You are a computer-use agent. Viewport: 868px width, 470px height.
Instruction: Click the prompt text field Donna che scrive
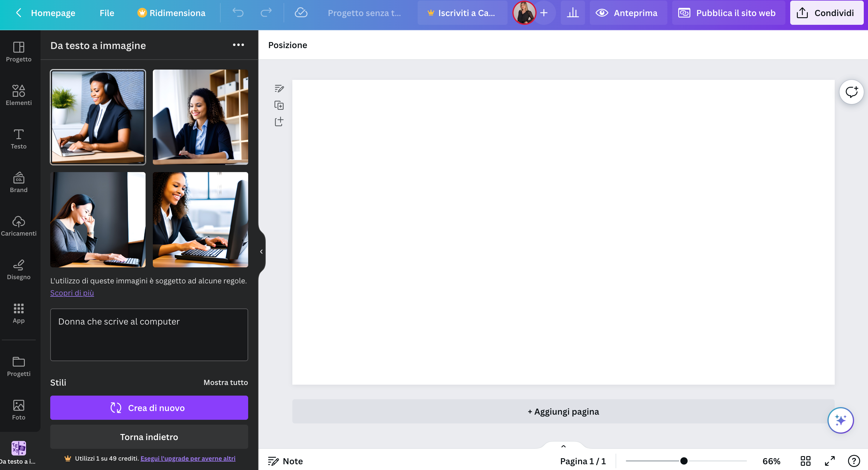(149, 335)
